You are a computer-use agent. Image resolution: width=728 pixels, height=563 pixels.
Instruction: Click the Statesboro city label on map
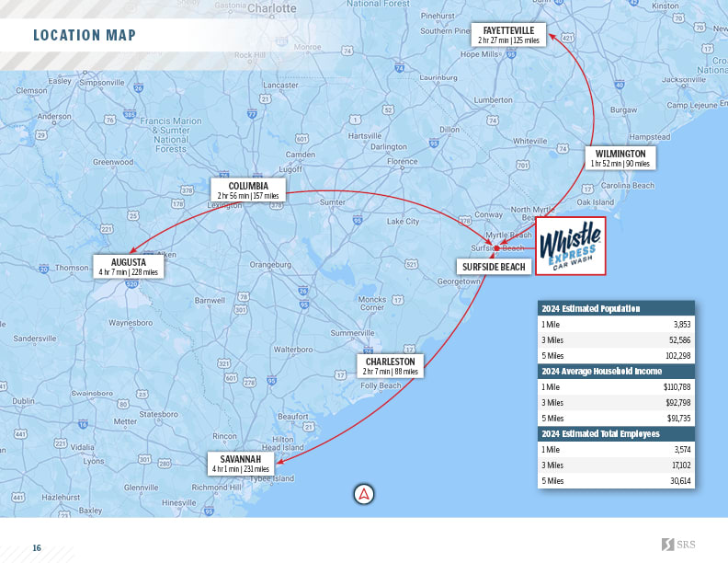pos(158,414)
